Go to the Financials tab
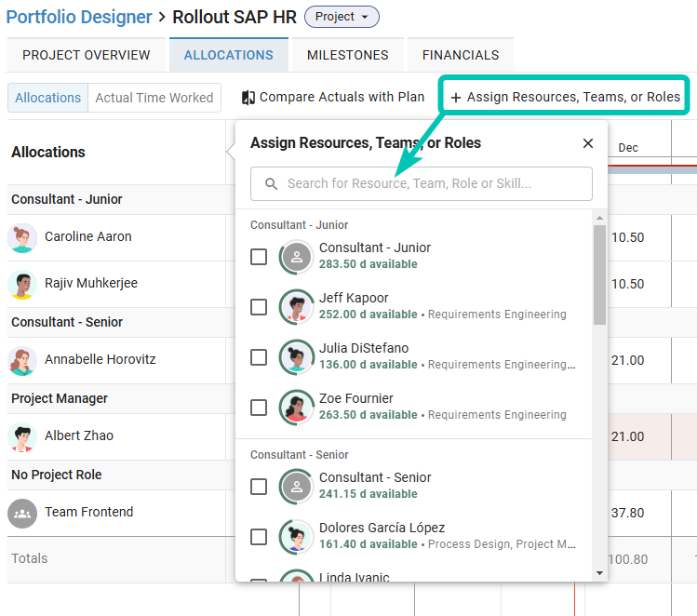 (x=461, y=55)
